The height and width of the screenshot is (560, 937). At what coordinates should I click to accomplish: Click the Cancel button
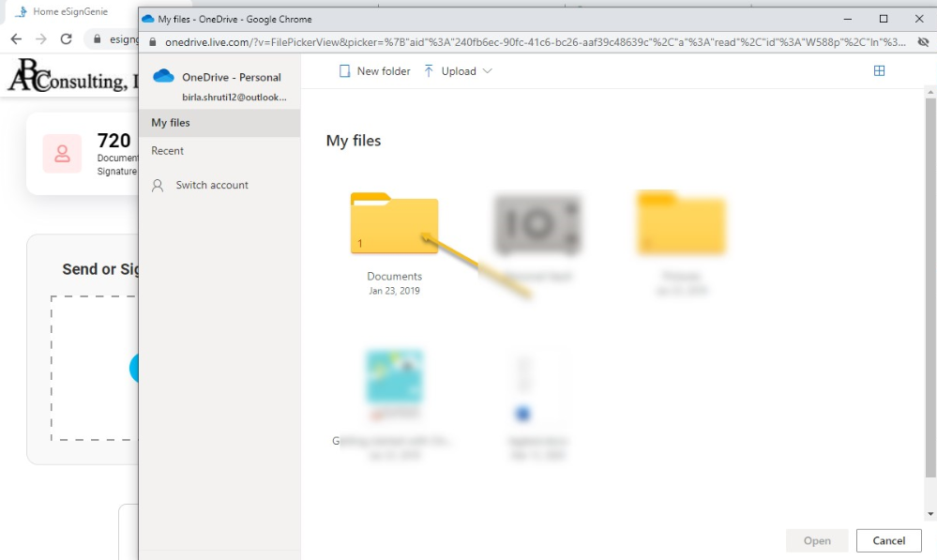click(x=888, y=540)
